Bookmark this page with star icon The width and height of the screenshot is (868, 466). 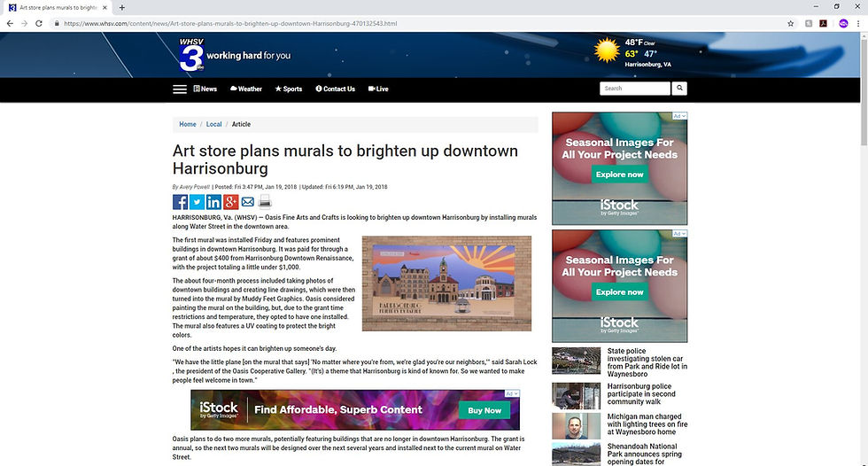click(x=790, y=23)
